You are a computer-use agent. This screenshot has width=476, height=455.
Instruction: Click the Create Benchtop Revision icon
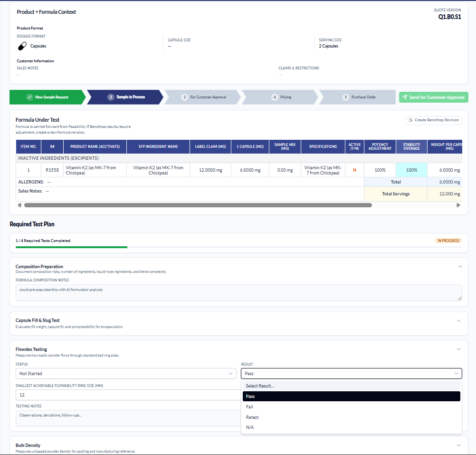coord(411,120)
